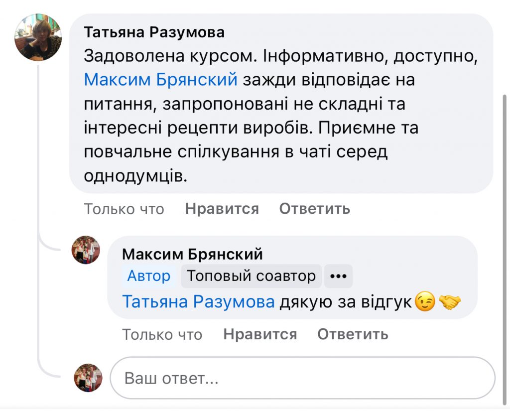Click the Татьяна Разумова mention in the reply
Screen dimensions: 510x420
point(198,302)
